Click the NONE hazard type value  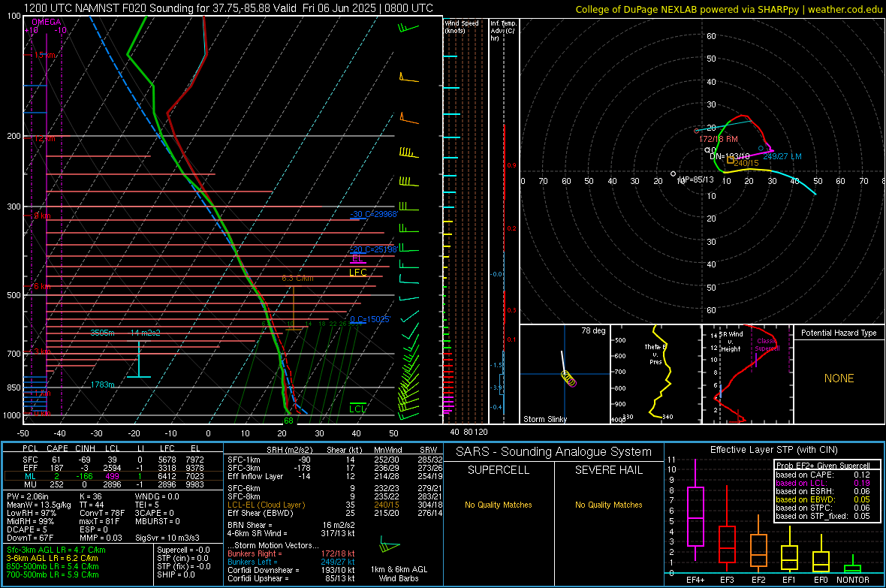(839, 378)
